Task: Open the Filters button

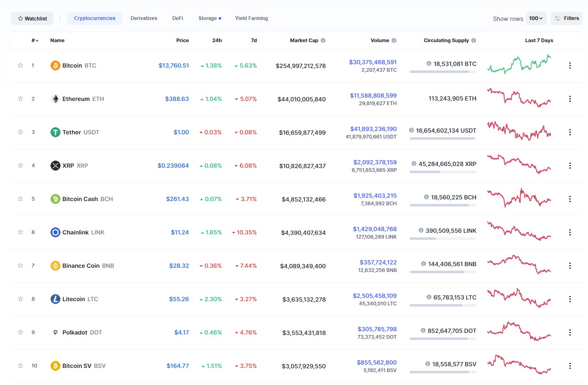Action: click(x=566, y=18)
